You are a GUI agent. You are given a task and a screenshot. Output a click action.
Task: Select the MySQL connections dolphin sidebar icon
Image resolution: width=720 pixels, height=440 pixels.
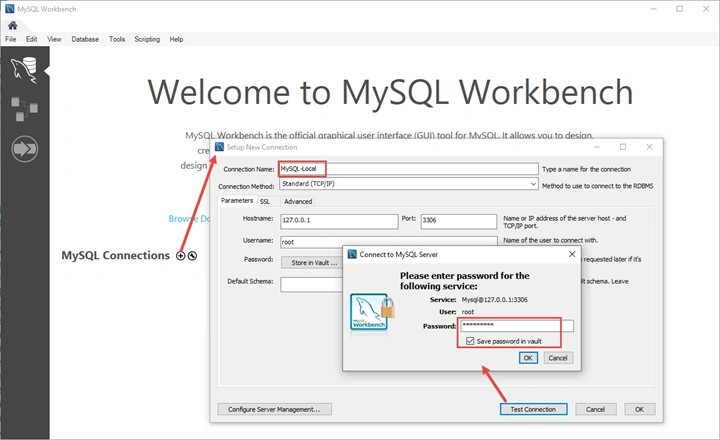[x=24, y=70]
